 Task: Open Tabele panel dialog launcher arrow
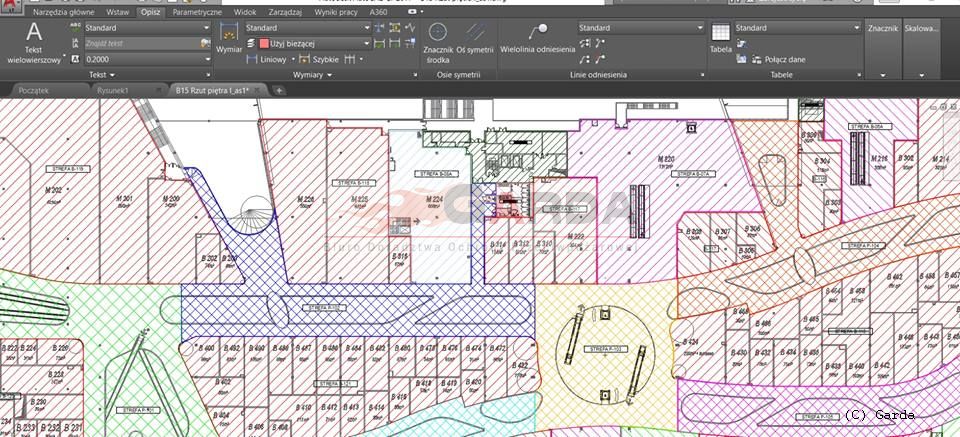click(x=859, y=75)
